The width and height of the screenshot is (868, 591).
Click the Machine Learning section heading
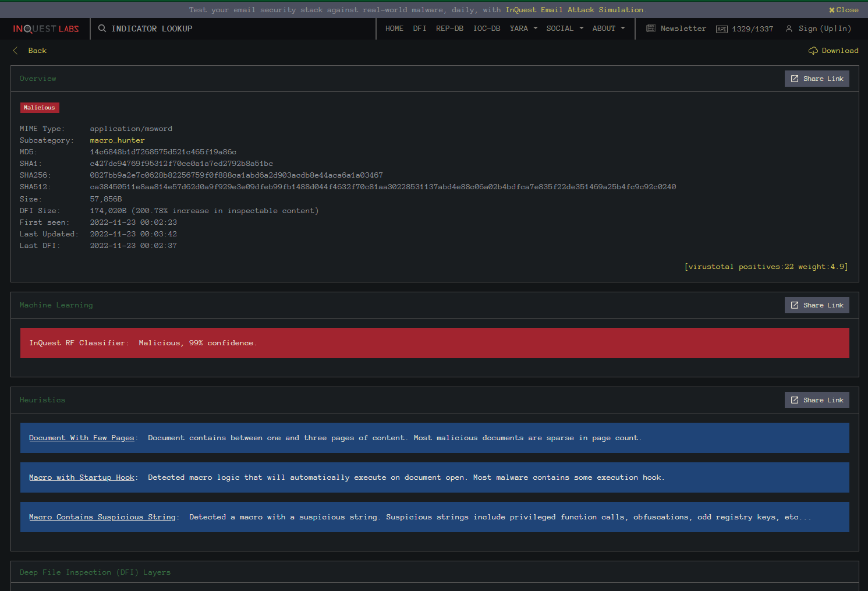[56, 305]
